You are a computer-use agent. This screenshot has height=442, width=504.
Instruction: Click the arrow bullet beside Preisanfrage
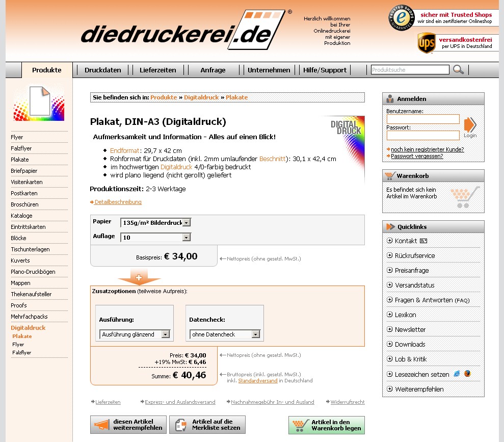pos(389,270)
